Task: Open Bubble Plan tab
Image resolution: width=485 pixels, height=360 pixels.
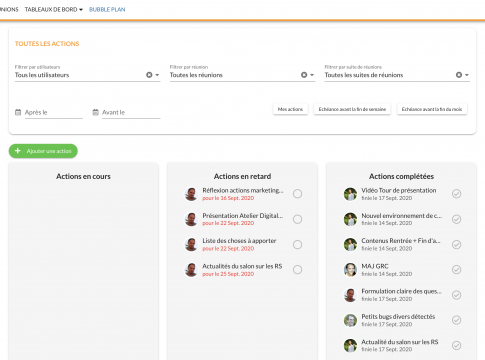Action: coord(107,9)
